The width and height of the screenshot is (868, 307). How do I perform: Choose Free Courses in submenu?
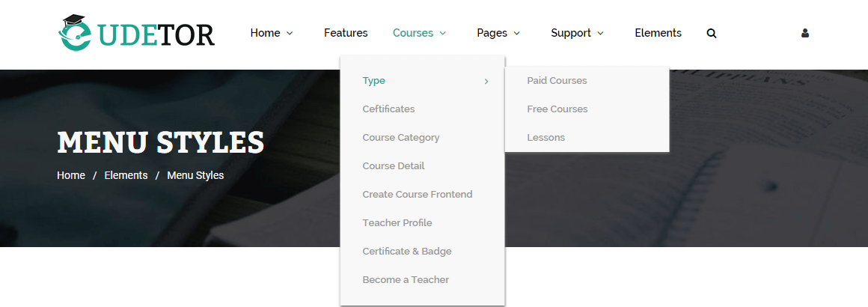click(x=557, y=109)
